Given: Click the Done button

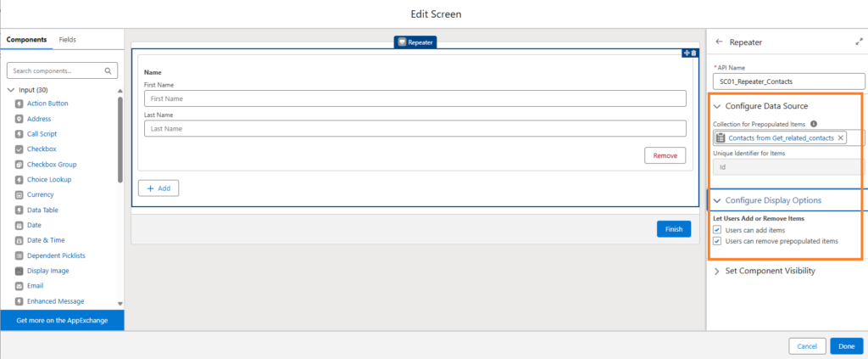Looking at the screenshot, I should pos(847,346).
